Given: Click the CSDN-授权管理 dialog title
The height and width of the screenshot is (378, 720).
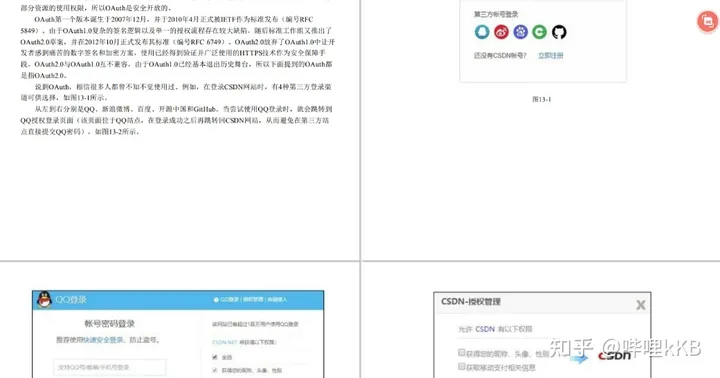Looking at the screenshot, I should click(471, 302).
